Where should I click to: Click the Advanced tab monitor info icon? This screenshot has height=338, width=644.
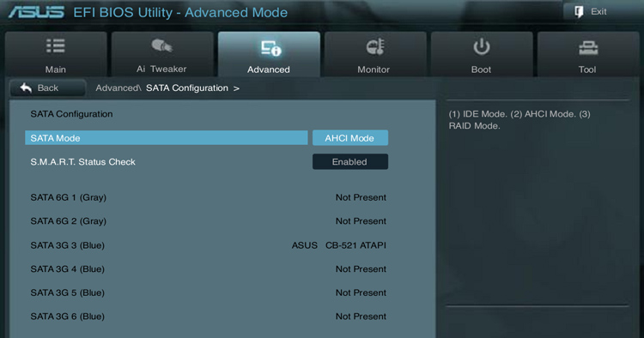[270, 48]
